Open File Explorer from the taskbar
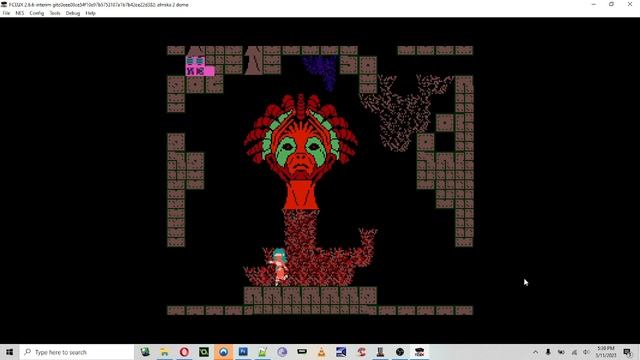Screen dimensions: 640x360 (x=164, y=352)
